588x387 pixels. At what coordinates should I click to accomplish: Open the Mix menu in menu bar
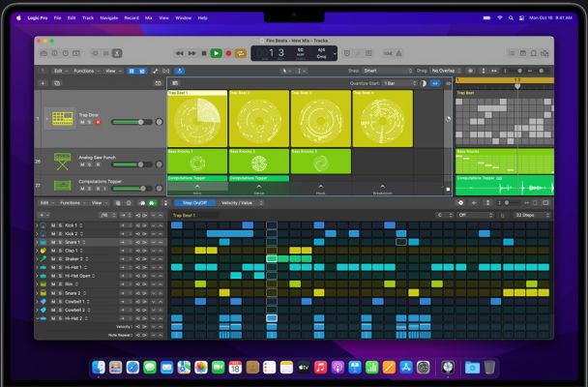147,17
